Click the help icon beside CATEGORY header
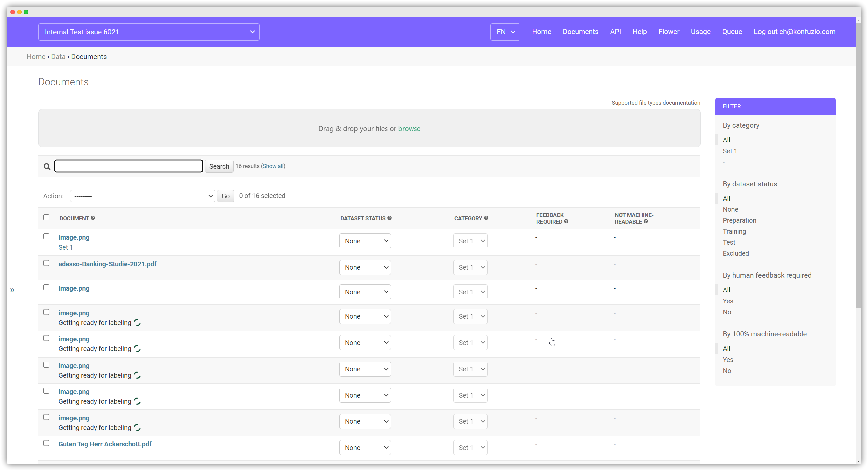Viewport: 868px width, 471px height. (486, 218)
